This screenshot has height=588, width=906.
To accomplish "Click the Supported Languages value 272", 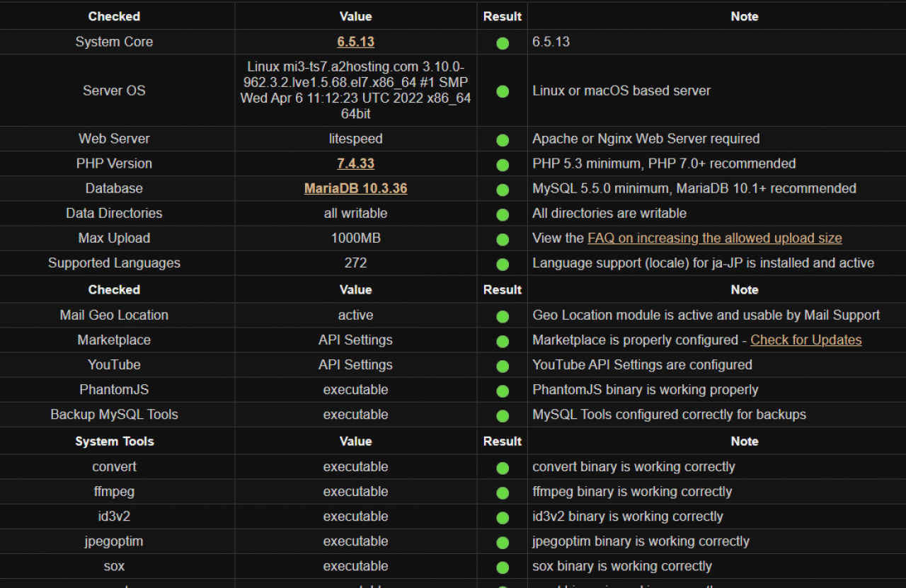I will (355, 263).
